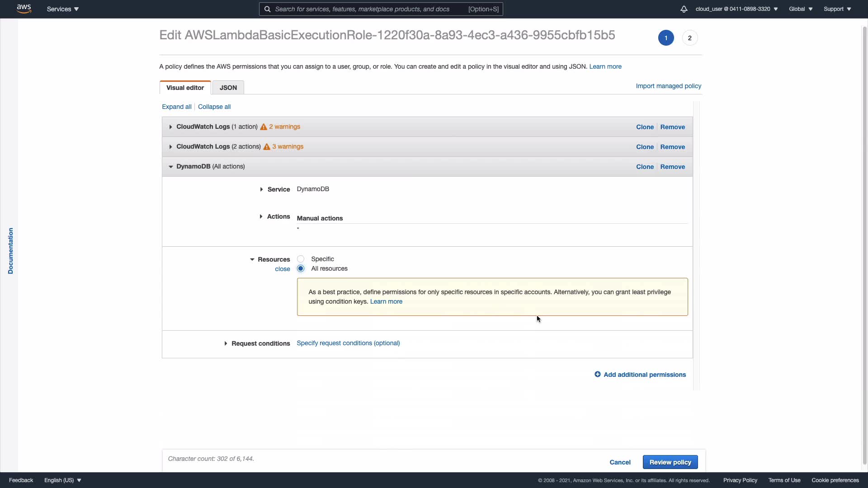The image size is (868, 488).
Task: Open the Support menu
Action: pyautogui.click(x=837, y=9)
